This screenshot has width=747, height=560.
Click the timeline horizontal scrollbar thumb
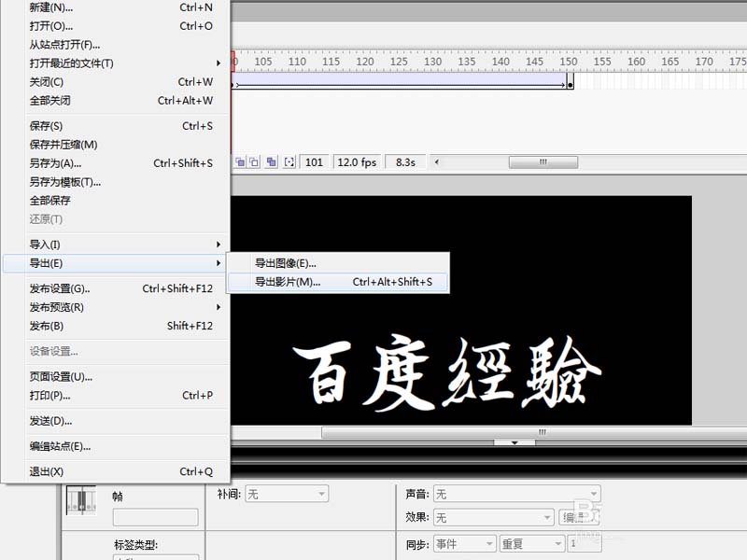(x=543, y=162)
